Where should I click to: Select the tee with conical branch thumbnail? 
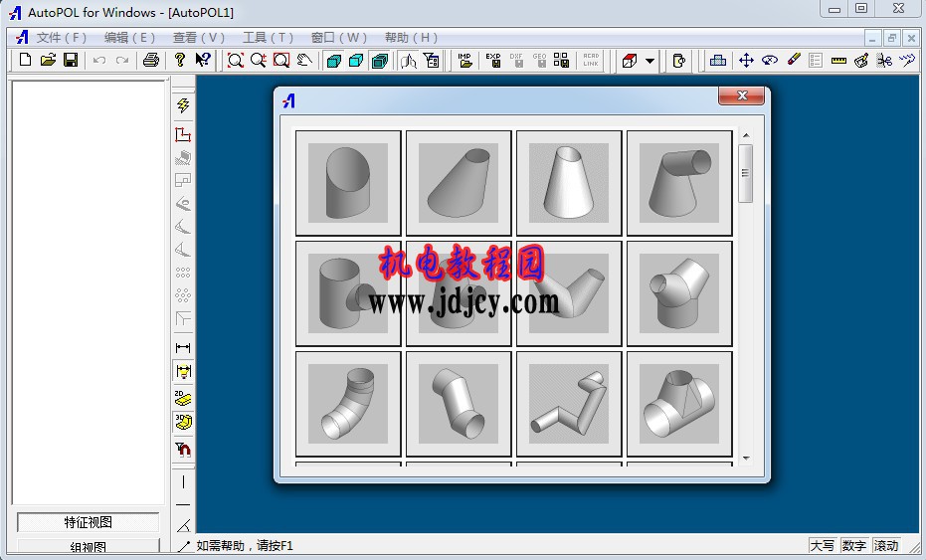click(x=679, y=404)
